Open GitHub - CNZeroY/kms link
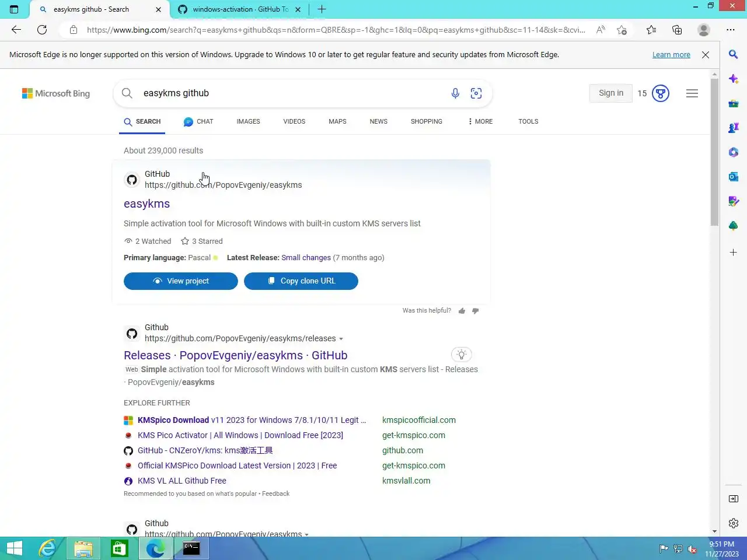 tap(205, 450)
